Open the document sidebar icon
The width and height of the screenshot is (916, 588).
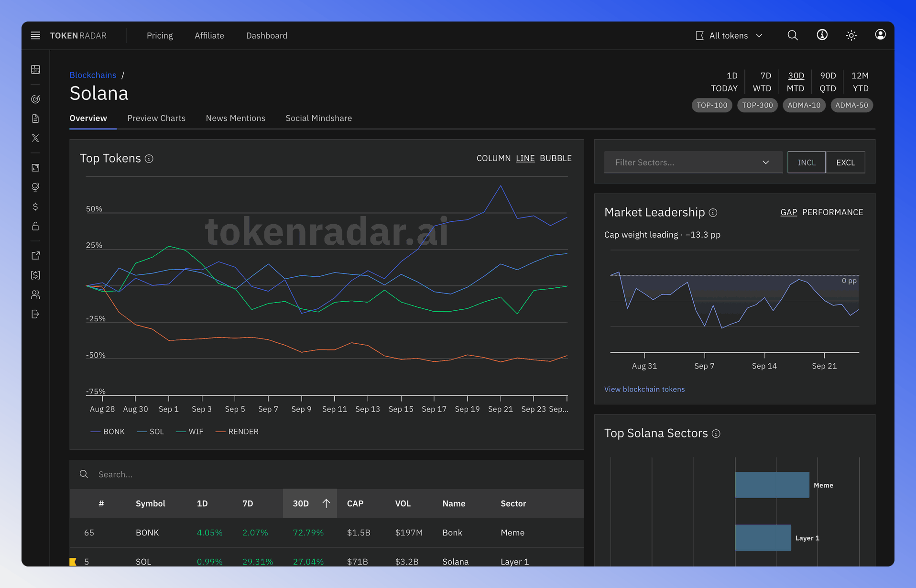click(x=35, y=119)
